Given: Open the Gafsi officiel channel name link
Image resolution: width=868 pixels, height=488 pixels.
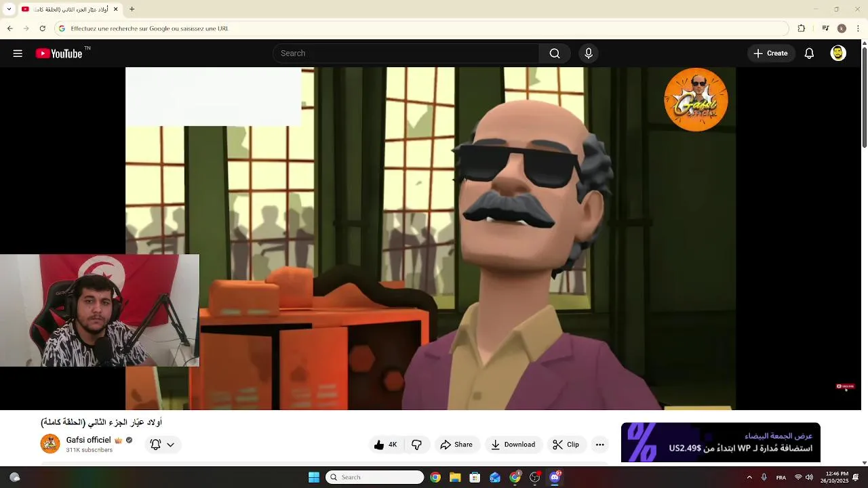Looking at the screenshot, I should (x=88, y=440).
